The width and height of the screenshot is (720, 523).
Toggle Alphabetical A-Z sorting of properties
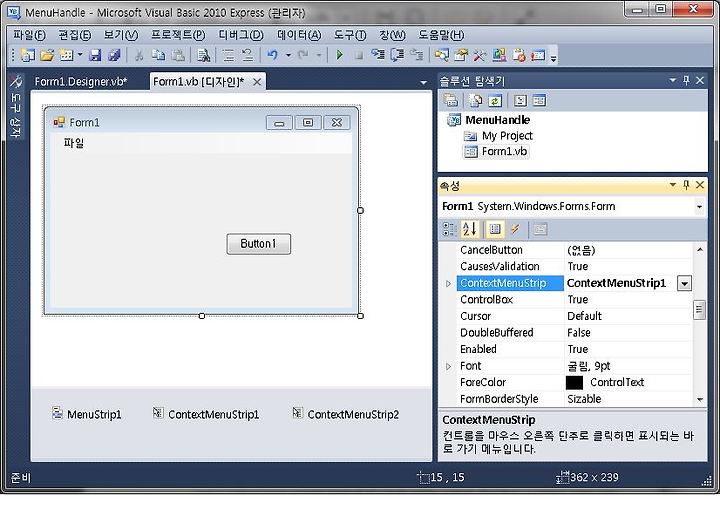point(469,229)
